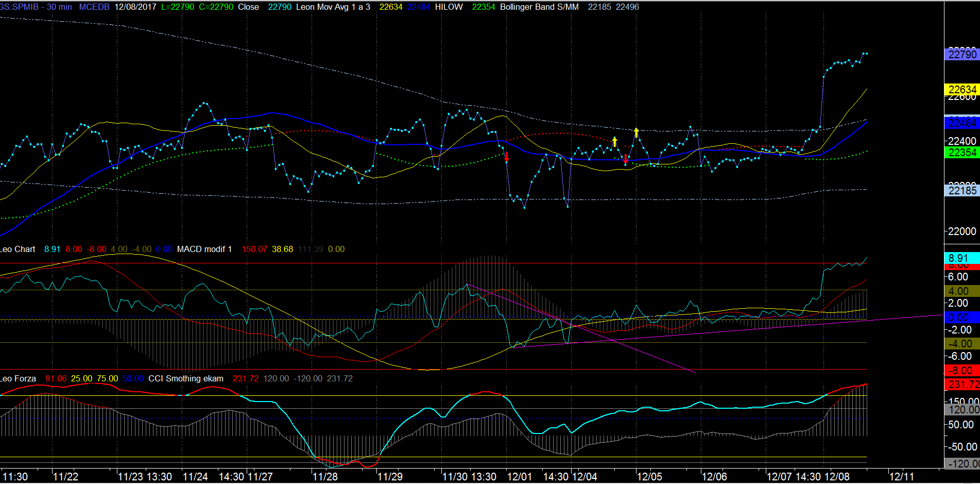Click the blue 22484 tag on price axis
This screenshot has width=980, height=484.
(962, 123)
